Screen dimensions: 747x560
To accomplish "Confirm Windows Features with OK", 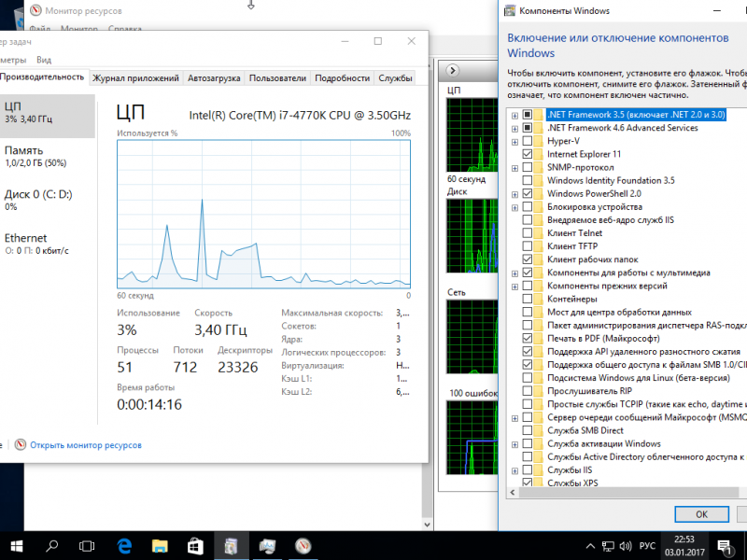I will (702, 514).
